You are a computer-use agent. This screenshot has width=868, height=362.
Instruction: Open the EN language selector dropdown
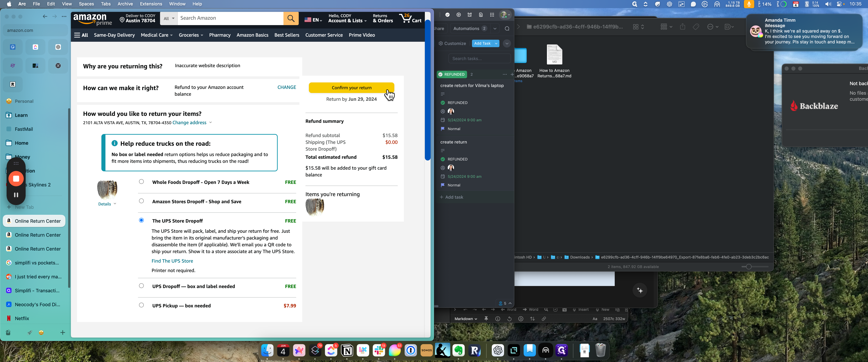point(313,20)
